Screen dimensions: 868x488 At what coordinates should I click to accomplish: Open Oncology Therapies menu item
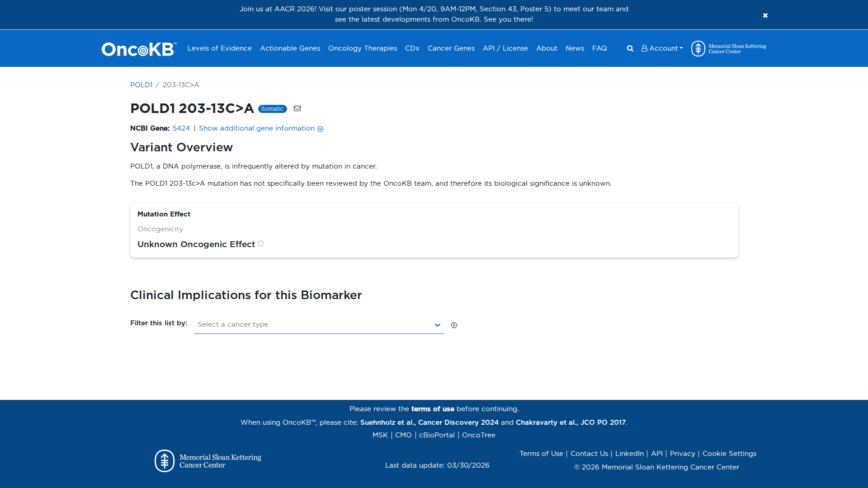[x=363, y=48]
